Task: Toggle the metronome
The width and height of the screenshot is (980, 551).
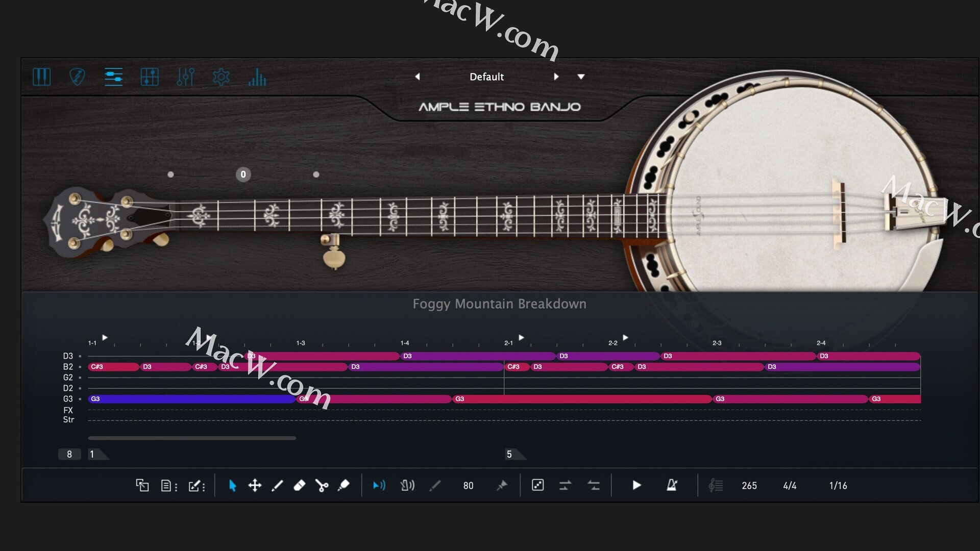Action: (x=672, y=485)
